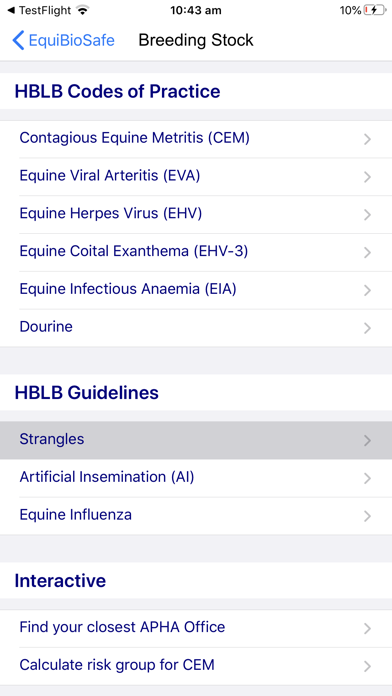Open Equine Herpes Virus (EHV) page
The height and width of the screenshot is (696, 392).
click(x=196, y=214)
